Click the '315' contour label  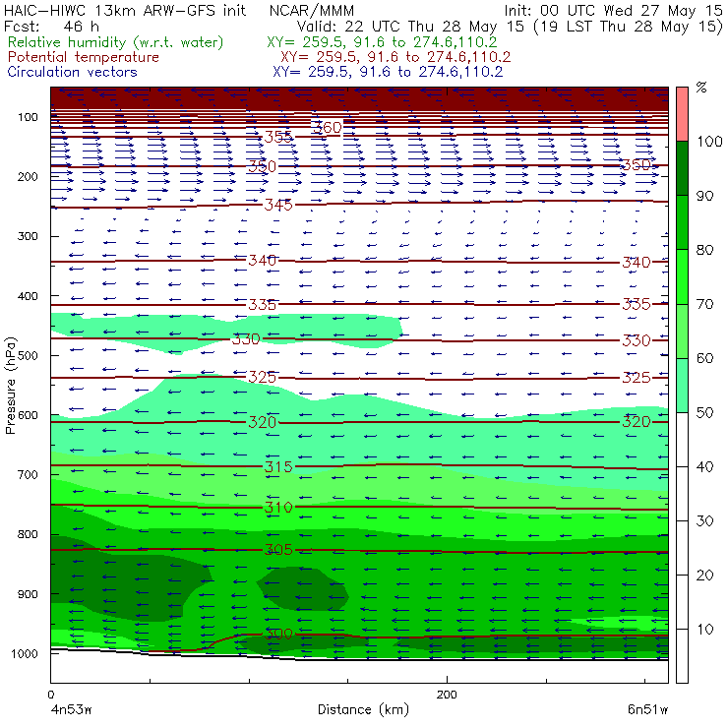278,467
